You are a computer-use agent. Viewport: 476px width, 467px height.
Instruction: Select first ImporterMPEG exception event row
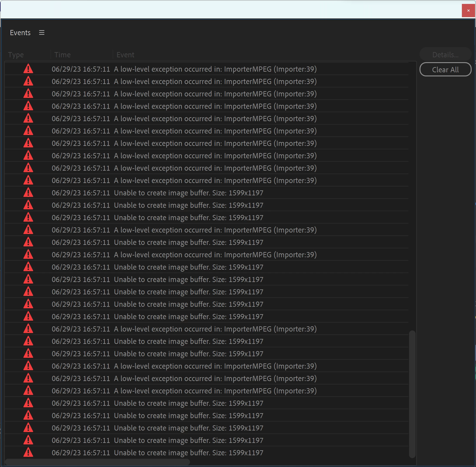tap(215, 69)
